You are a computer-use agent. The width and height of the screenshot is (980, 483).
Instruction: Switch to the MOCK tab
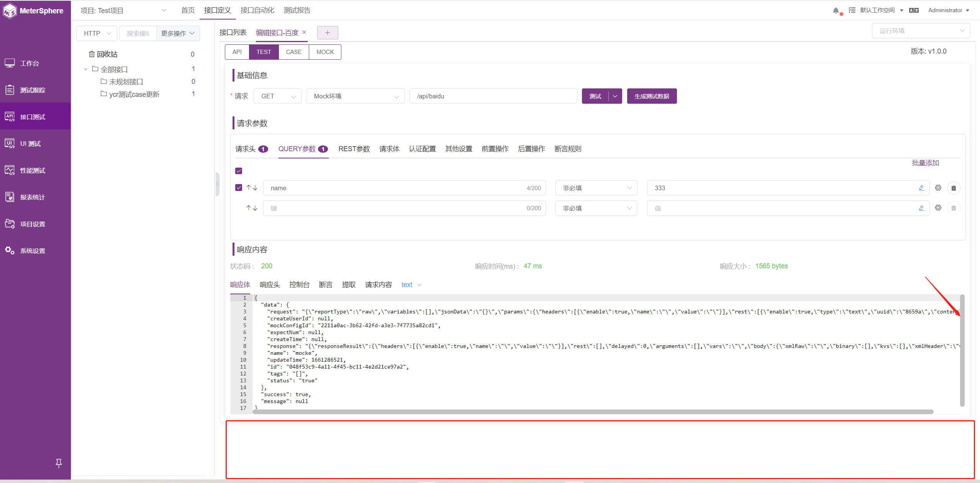tap(324, 52)
